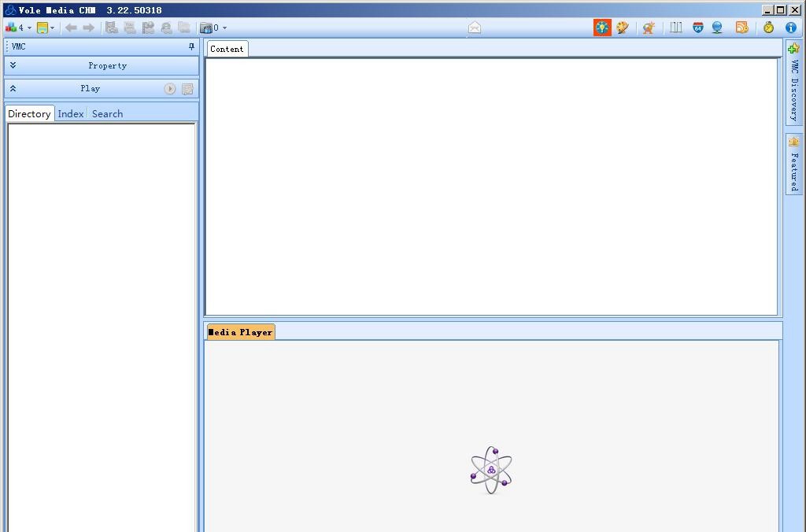Click the colorful figure icon near the palette
The width and height of the screenshot is (806, 532).
[649, 28]
